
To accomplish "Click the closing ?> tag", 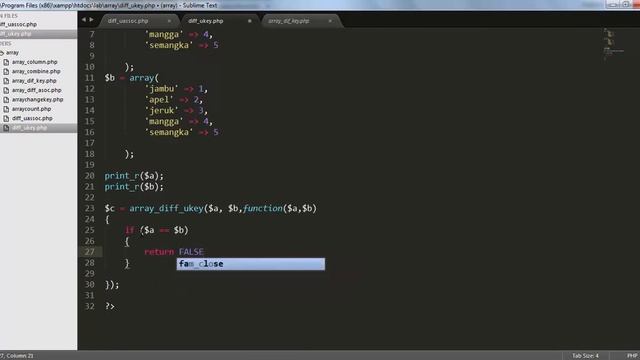I will 110,306.
